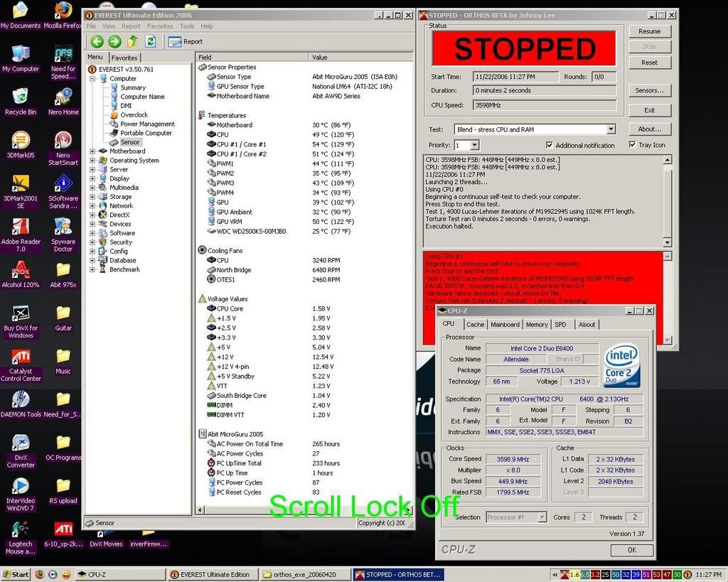The width and height of the screenshot is (728, 582).
Task: Open the Guitar desktop folder
Action: pos(63,318)
